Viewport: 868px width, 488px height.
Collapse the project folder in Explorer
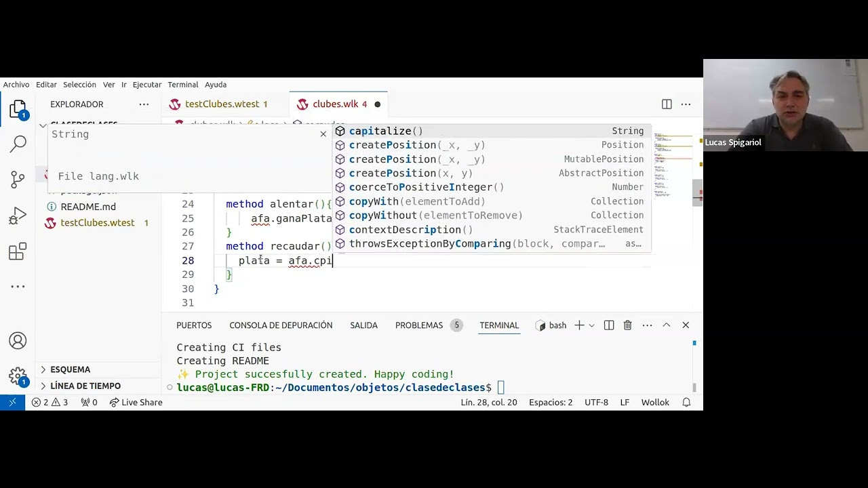coord(43,125)
